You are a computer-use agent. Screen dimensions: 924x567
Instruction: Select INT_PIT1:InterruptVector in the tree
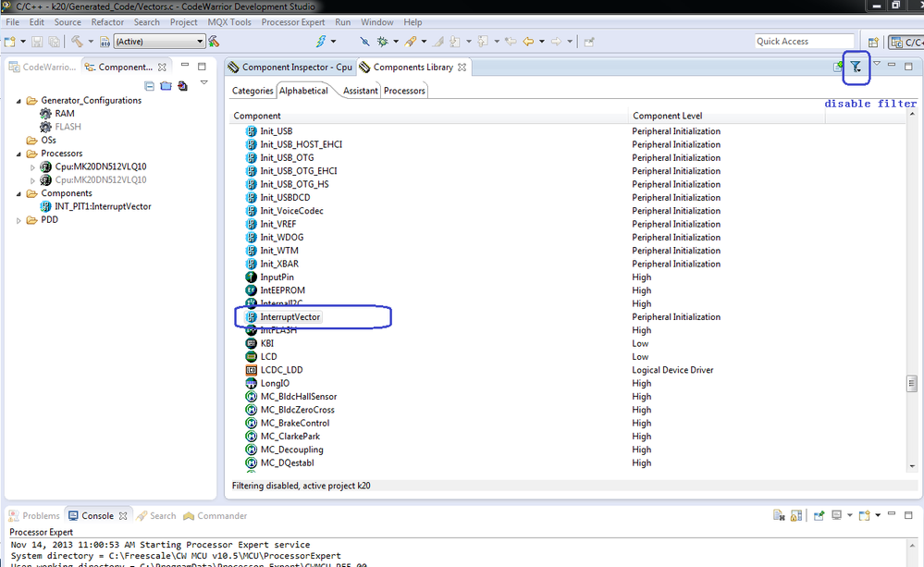pos(103,207)
